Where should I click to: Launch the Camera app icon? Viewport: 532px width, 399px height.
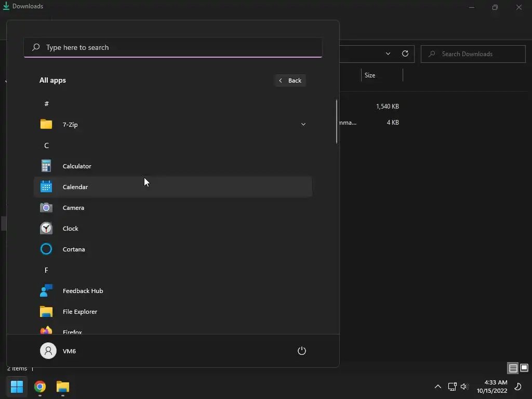pos(46,207)
